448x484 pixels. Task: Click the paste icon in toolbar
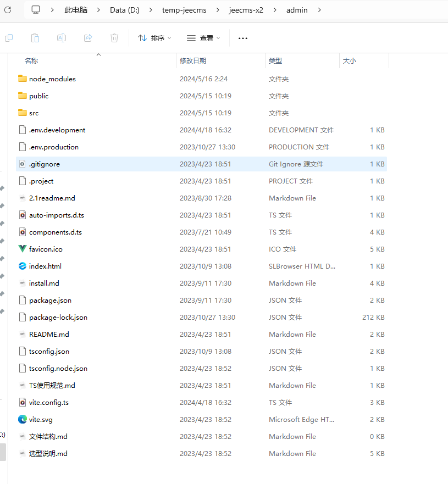pyautogui.click(x=35, y=38)
